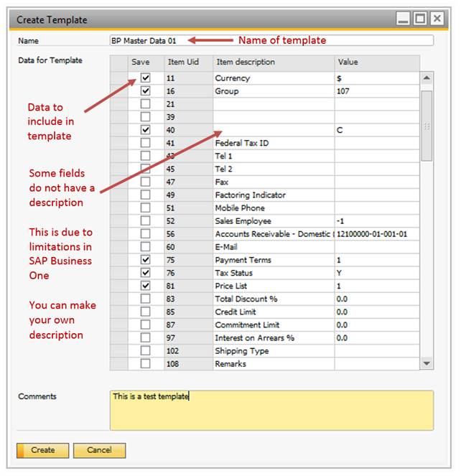Select the Mobile Phone description
This screenshot has height=476, width=461.
[274, 208]
